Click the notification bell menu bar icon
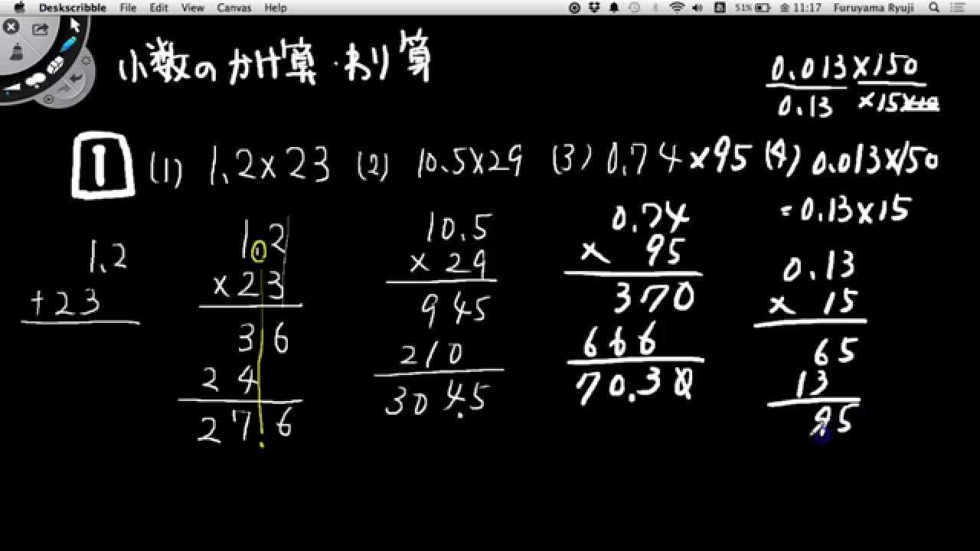 [614, 8]
